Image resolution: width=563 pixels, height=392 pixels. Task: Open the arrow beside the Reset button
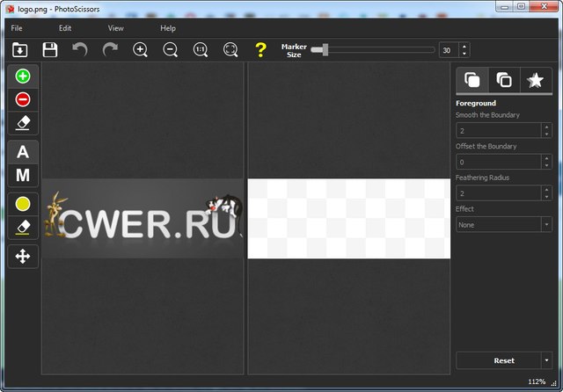pos(546,360)
